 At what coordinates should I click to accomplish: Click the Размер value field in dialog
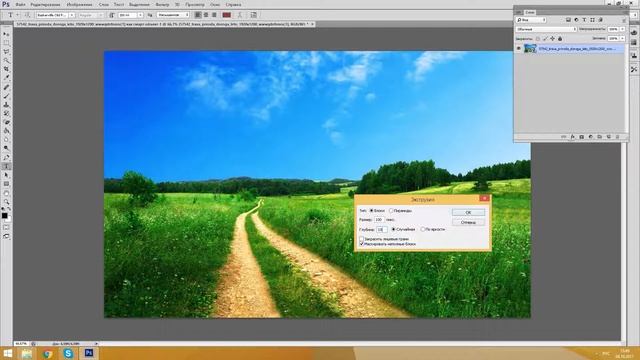379,220
